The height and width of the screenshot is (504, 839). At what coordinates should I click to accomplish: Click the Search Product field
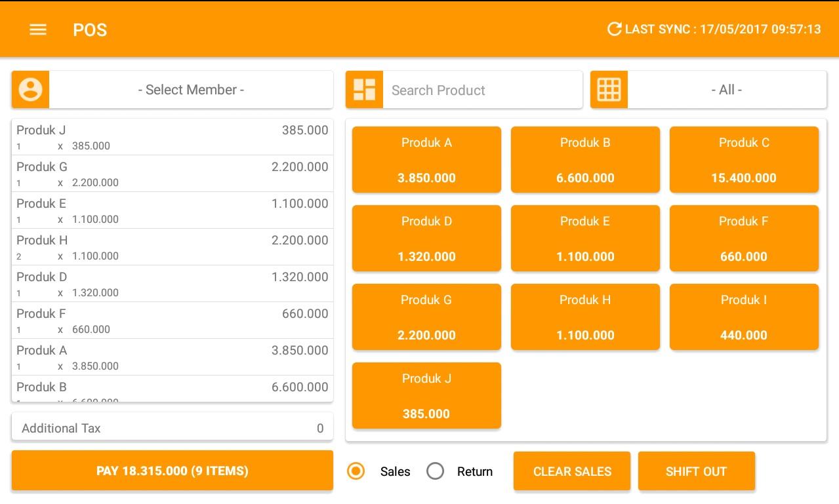point(482,90)
